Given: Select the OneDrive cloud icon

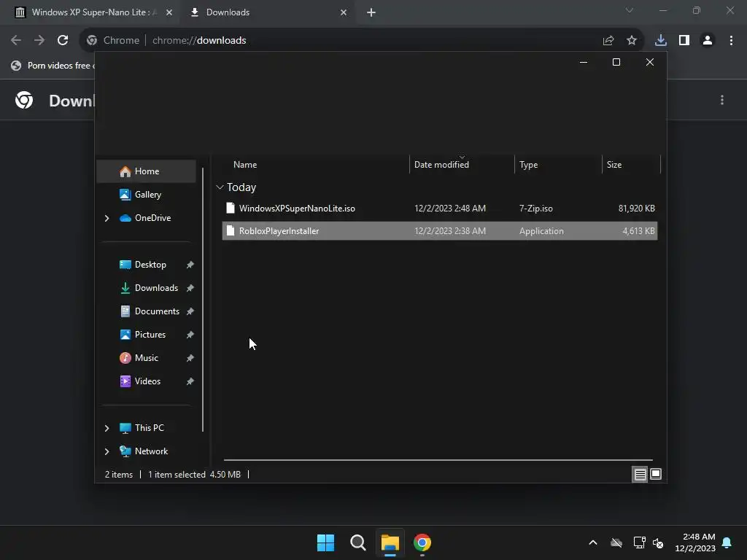Looking at the screenshot, I should point(125,218).
